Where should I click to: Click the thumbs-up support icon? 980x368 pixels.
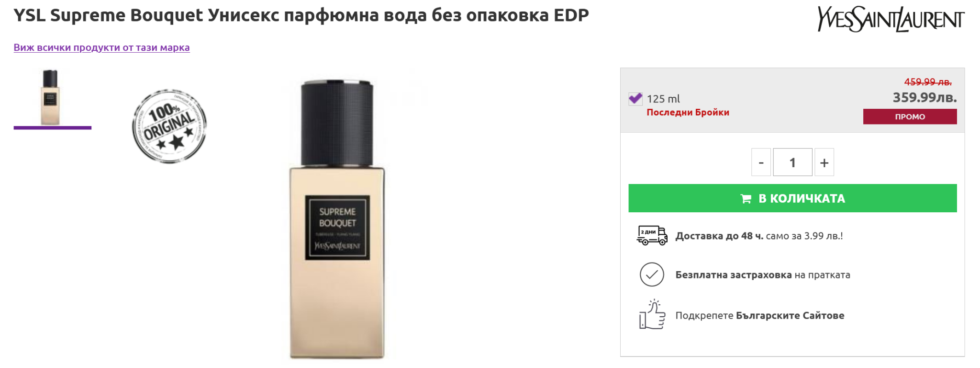652,314
